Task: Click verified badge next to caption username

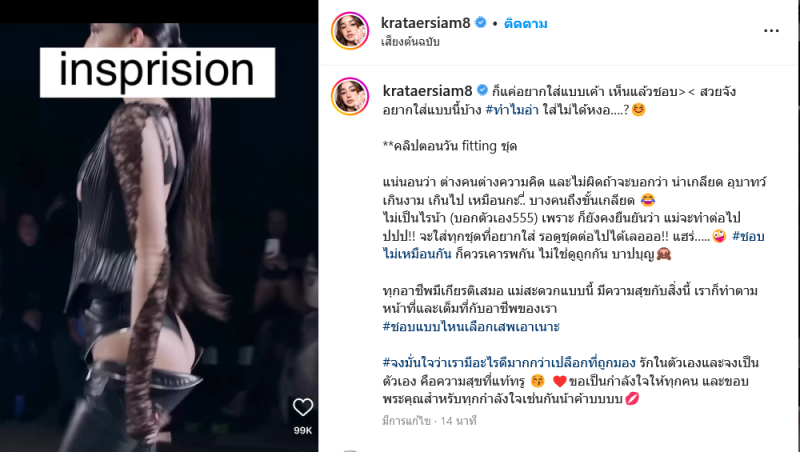Action: [x=482, y=91]
